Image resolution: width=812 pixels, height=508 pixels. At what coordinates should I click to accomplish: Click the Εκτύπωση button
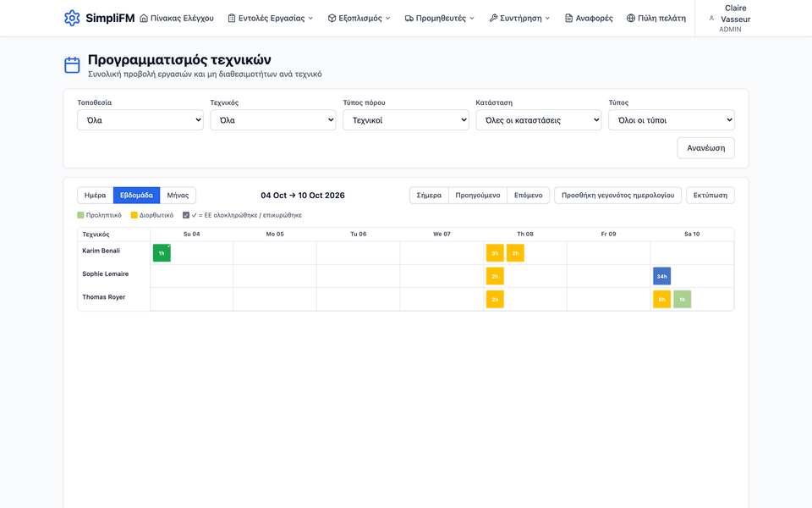pos(710,196)
